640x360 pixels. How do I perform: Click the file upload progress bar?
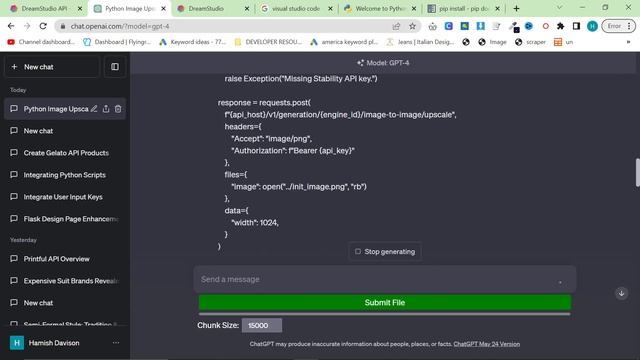click(x=384, y=314)
